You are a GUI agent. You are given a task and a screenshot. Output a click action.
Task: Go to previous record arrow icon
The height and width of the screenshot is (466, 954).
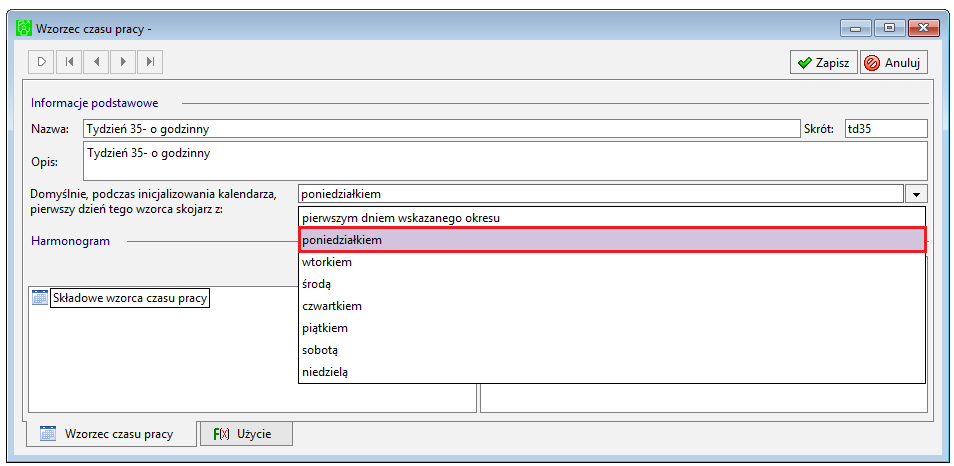[96, 61]
